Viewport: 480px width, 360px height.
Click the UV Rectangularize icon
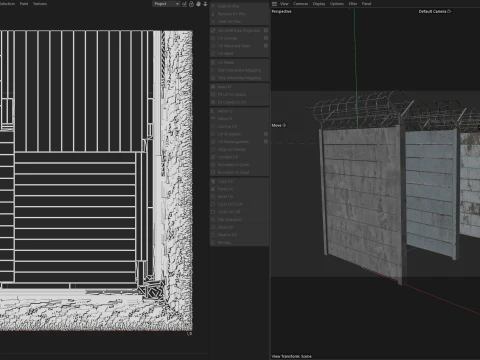coord(213,142)
